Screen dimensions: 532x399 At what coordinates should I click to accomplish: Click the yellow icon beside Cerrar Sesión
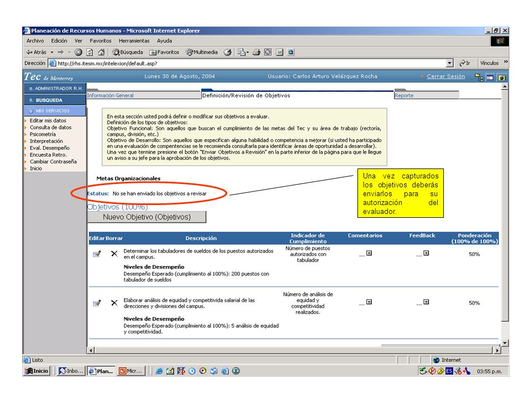coord(479,78)
